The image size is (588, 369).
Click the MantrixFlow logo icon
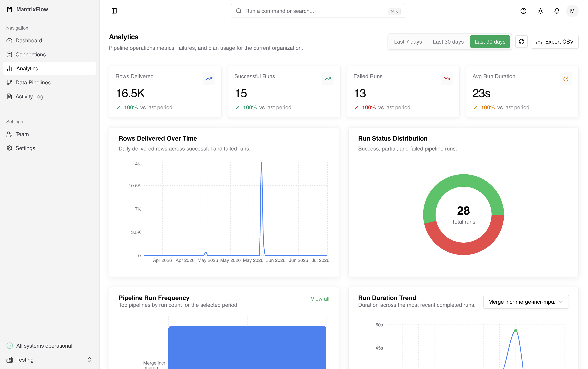pos(10,9)
